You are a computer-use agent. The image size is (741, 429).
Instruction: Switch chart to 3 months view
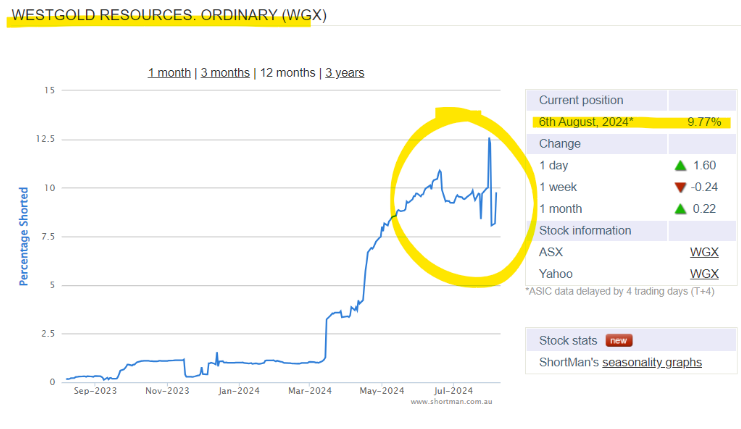pos(225,73)
